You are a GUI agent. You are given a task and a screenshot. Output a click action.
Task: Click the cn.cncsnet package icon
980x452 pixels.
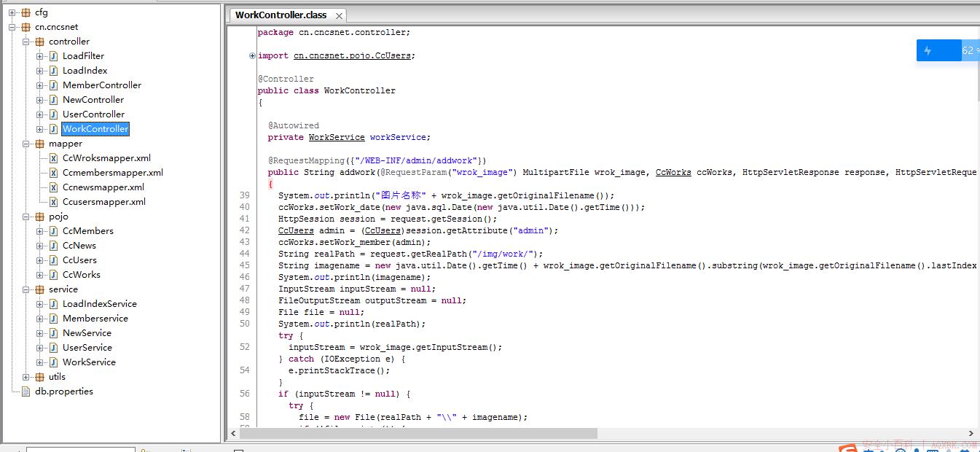26,27
